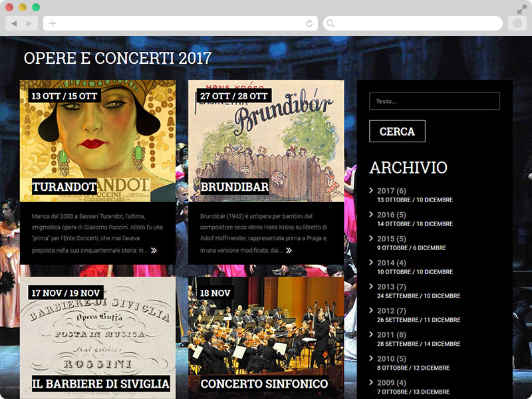Click the browser forward arrow
The width and height of the screenshot is (532, 399).
point(29,23)
